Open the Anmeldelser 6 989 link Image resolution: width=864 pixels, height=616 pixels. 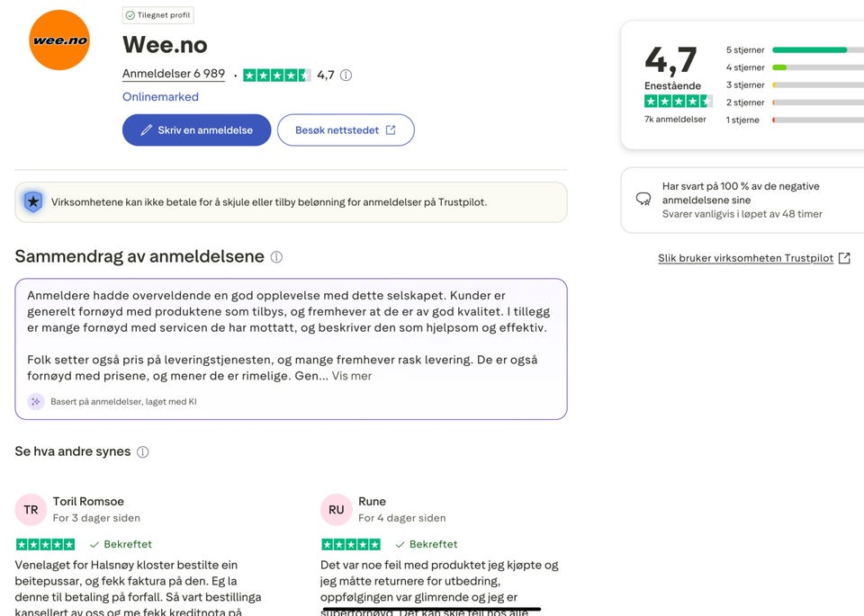click(x=174, y=75)
